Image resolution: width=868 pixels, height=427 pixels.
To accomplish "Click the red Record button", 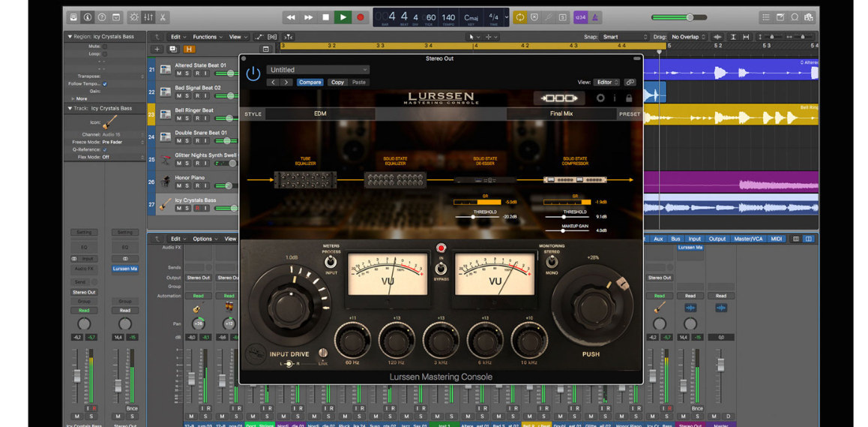I will tap(361, 17).
